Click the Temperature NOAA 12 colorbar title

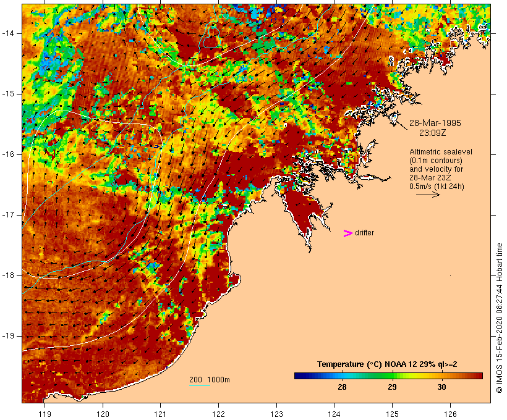pyautogui.click(x=387, y=364)
